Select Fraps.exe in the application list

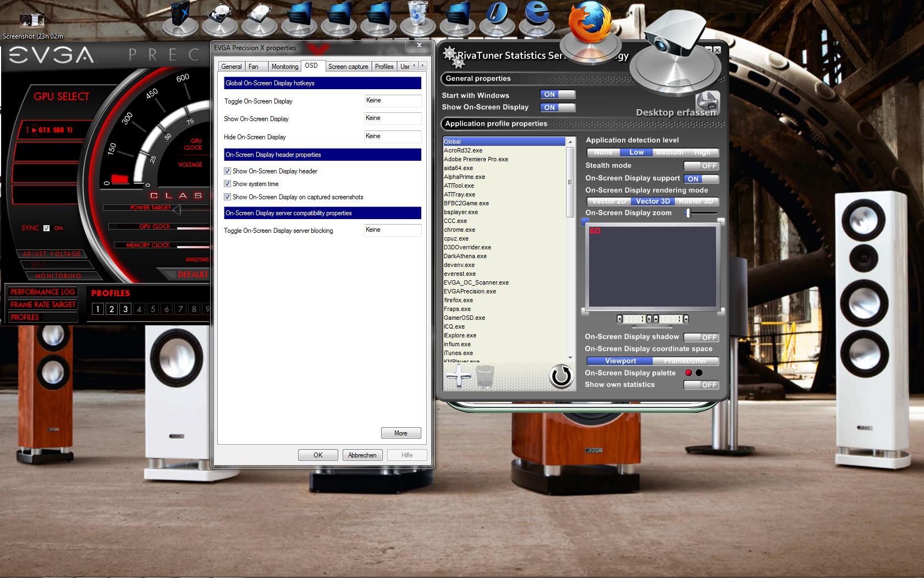click(504, 309)
